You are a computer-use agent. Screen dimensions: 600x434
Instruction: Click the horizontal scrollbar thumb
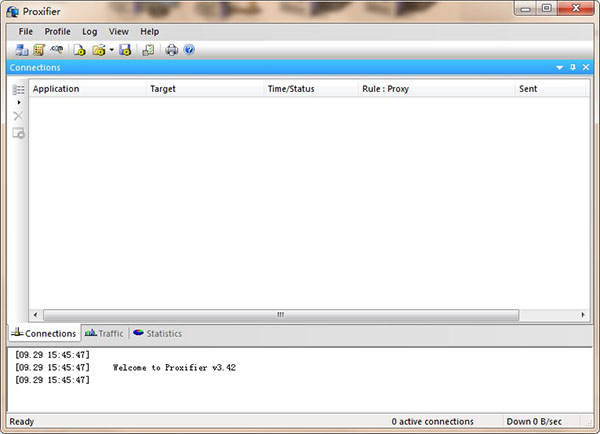pyautogui.click(x=281, y=315)
